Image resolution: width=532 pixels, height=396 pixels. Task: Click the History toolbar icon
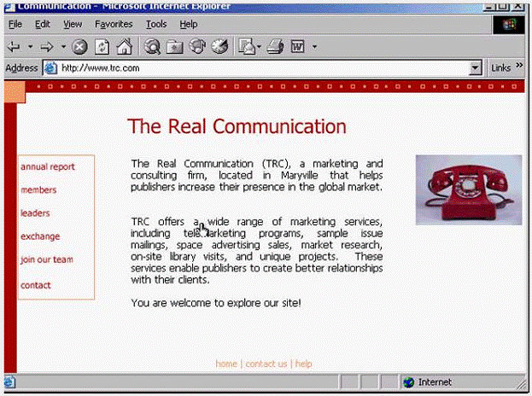click(x=219, y=46)
